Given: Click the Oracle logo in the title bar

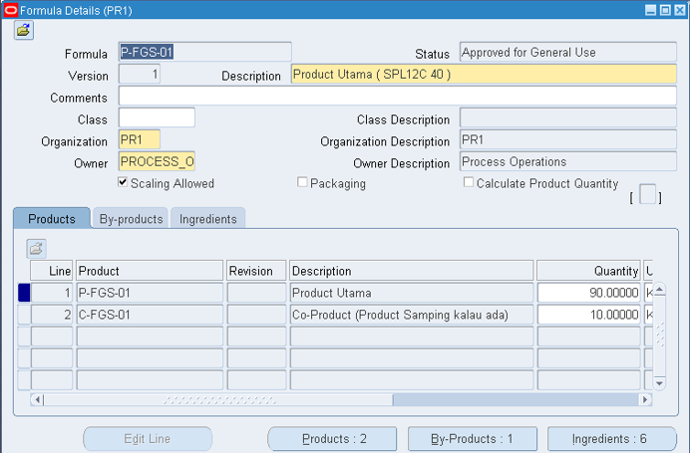Looking at the screenshot, I should 10,10.
